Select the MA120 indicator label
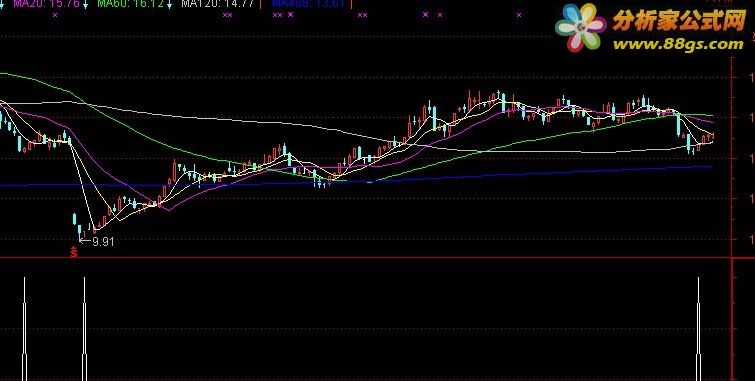The width and height of the screenshot is (755, 381). pyautogui.click(x=218, y=4)
